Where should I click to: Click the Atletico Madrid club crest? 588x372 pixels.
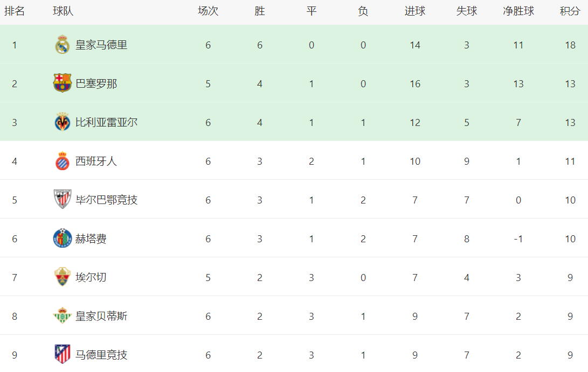tap(63, 354)
